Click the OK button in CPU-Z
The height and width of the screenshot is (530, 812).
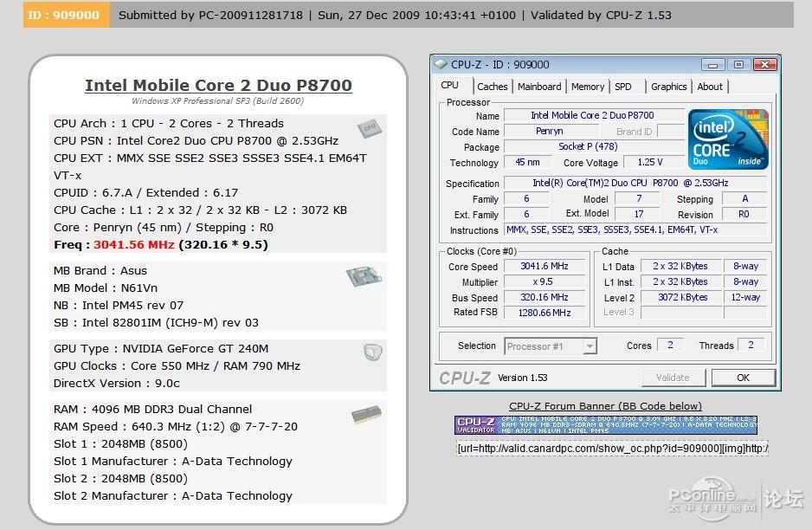pos(743,378)
